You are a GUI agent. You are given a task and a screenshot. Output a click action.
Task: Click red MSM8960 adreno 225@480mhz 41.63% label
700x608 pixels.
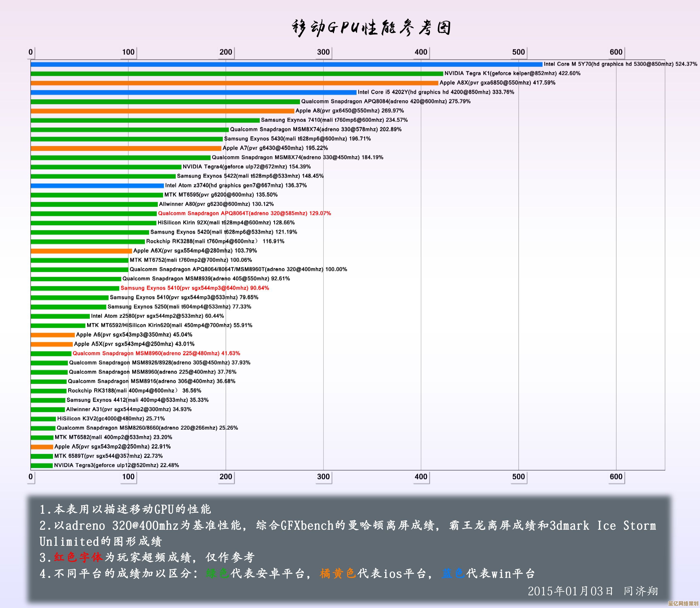coord(156,353)
